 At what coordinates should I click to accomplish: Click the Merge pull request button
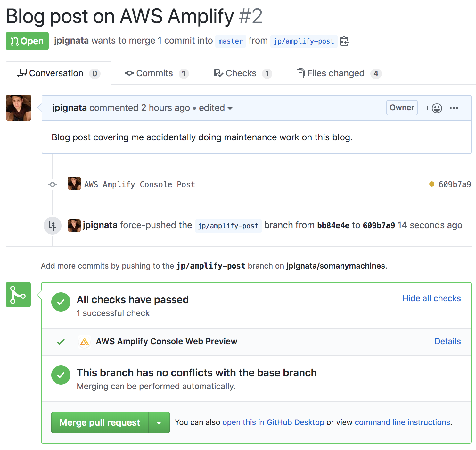tap(100, 422)
